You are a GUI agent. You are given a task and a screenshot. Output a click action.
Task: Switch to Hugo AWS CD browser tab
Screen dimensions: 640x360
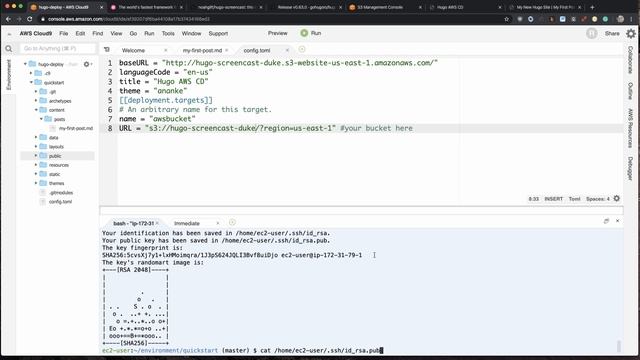coord(450,7)
